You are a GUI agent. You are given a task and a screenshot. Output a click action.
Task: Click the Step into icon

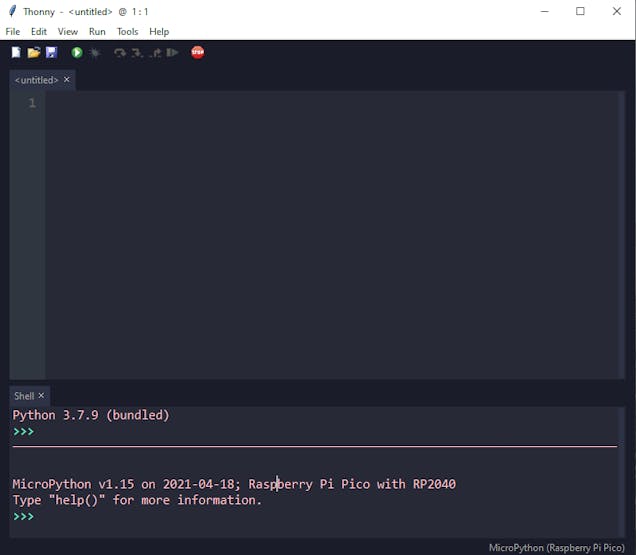tap(137, 53)
